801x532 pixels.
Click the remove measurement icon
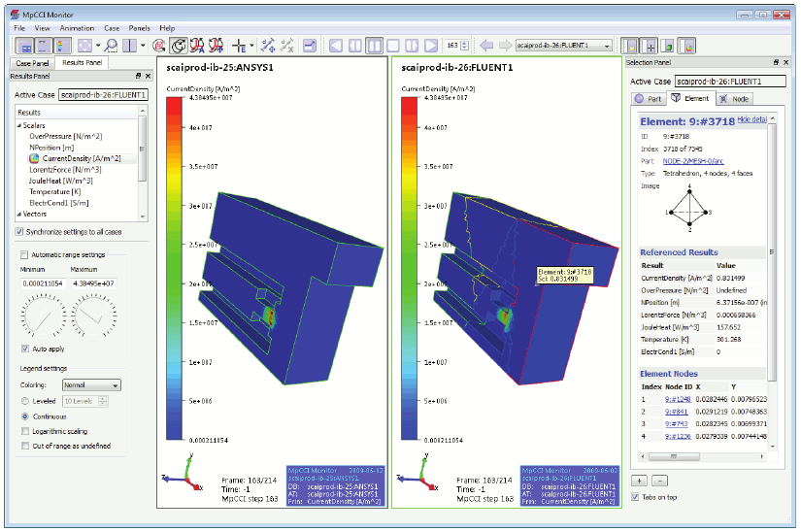click(x=287, y=46)
